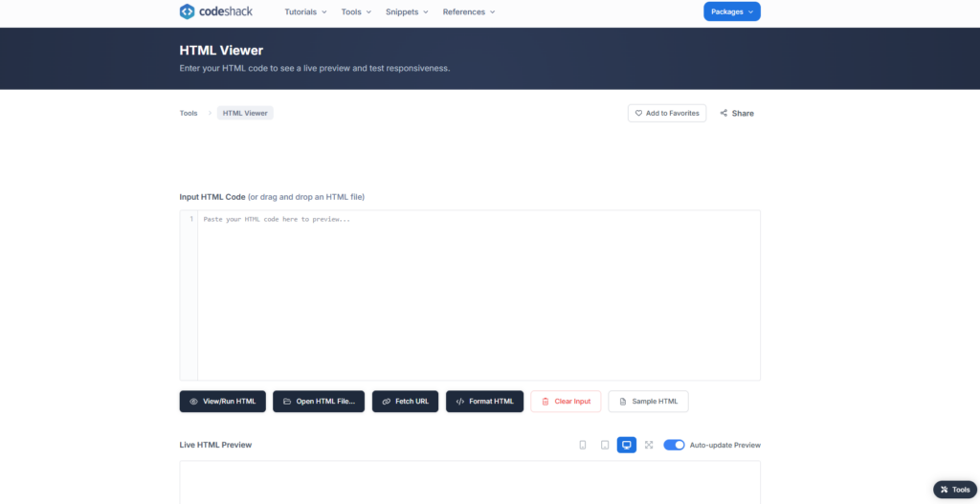Click the share icon next to Share
980x504 pixels.
click(724, 113)
